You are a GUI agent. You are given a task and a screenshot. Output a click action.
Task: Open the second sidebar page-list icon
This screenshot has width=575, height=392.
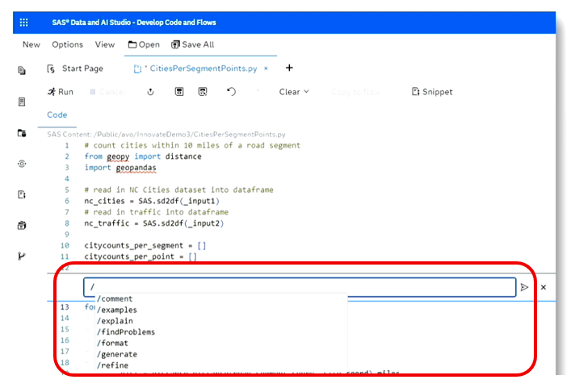click(x=22, y=102)
